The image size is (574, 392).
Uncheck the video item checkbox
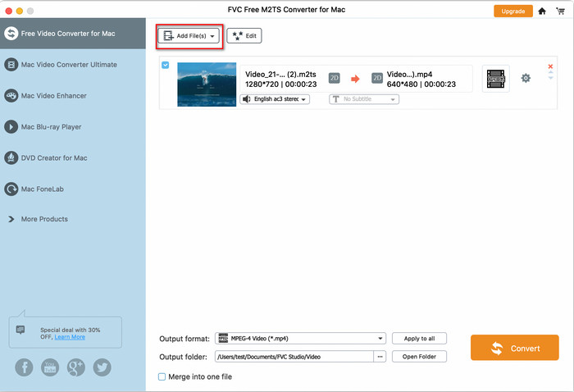coord(166,65)
